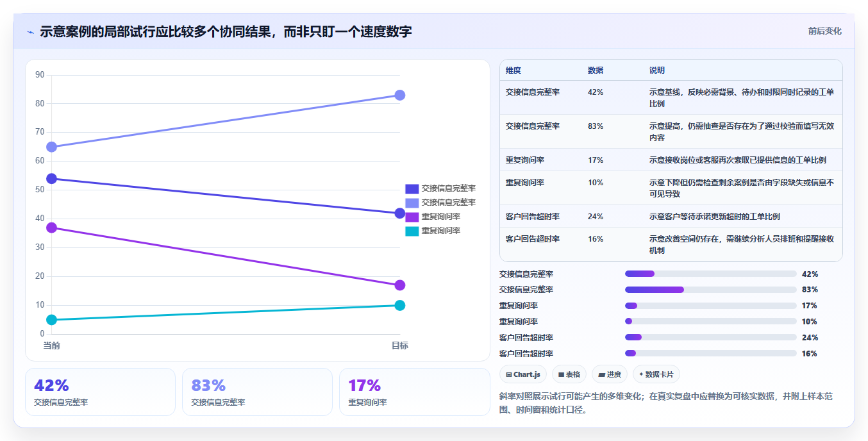868x441 pixels.
Task: Click the 说明 table column header
Action: point(657,70)
